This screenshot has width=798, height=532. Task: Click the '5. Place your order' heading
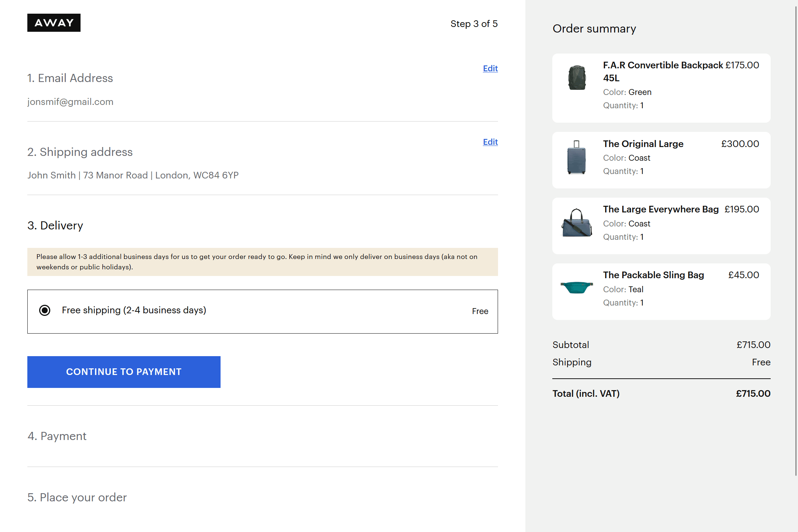click(x=77, y=497)
